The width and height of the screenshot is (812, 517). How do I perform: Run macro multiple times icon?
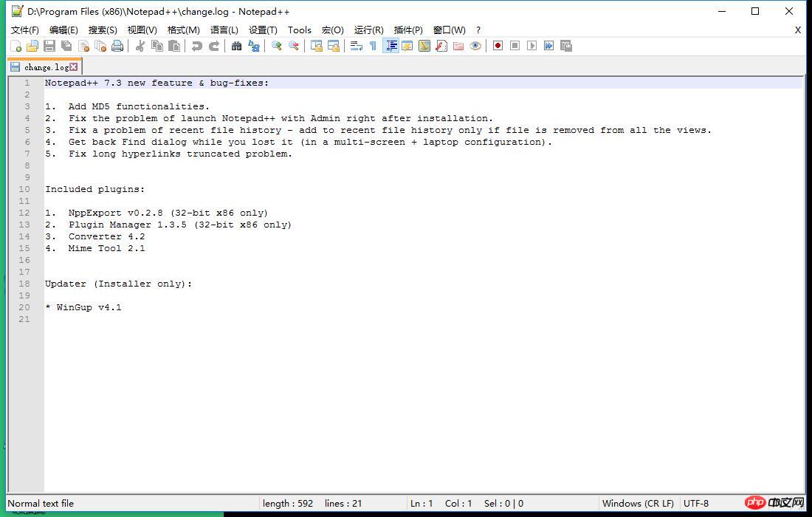click(x=549, y=46)
